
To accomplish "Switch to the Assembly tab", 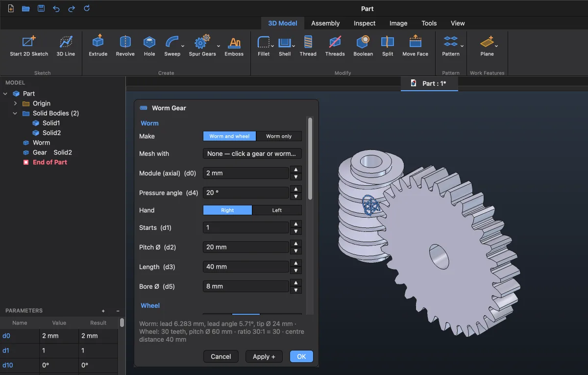I will point(325,23).
